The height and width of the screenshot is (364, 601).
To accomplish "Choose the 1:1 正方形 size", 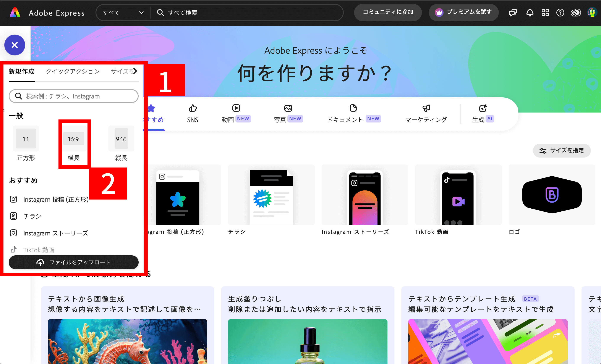I will point(26,144).
